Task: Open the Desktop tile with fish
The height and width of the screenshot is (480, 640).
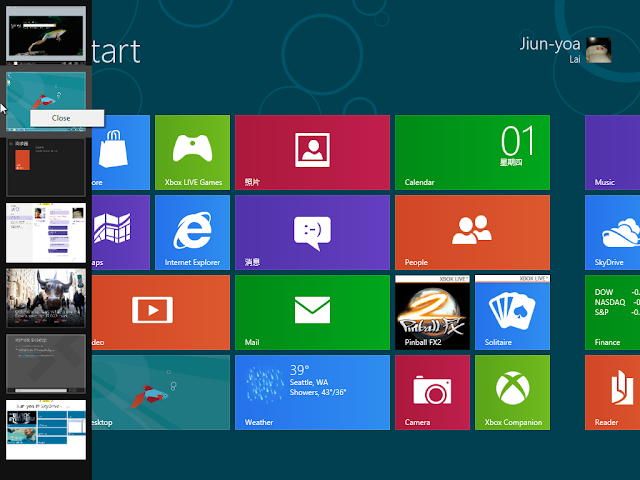Action: [x=161, y=392]
